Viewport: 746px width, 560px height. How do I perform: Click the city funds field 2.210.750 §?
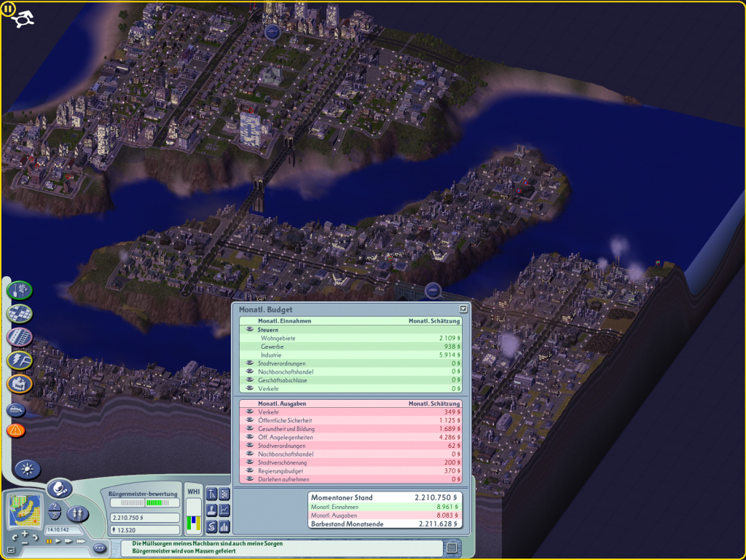tap(145, 518)
